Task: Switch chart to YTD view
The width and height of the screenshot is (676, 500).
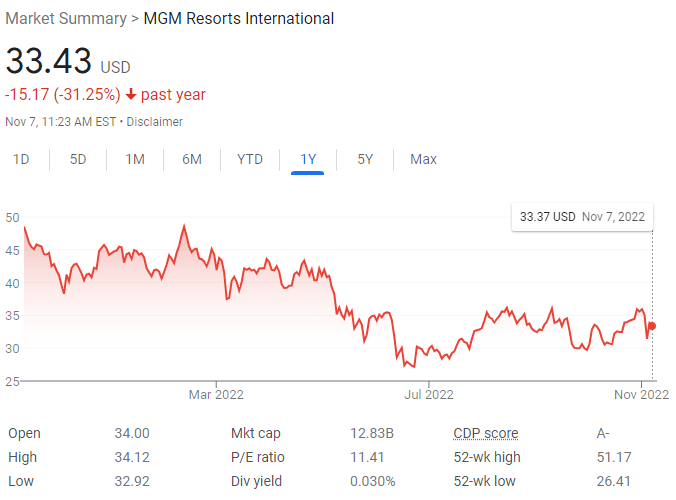Action: click(250, 159)
